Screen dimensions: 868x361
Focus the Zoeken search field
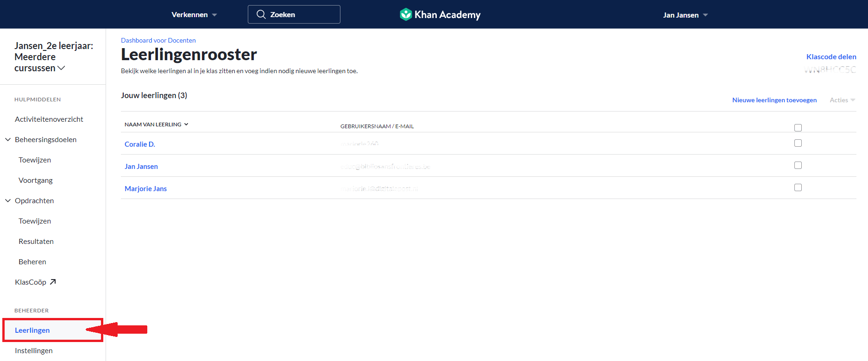294,14
